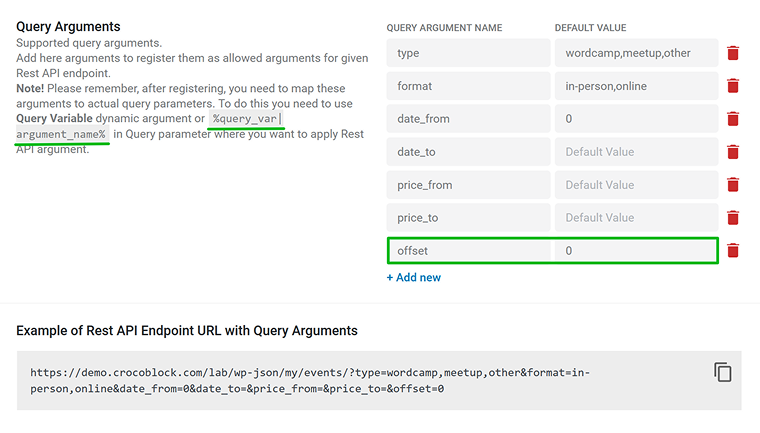
Task: Click the 'Supported query arguments.' text
Action: 89,43
